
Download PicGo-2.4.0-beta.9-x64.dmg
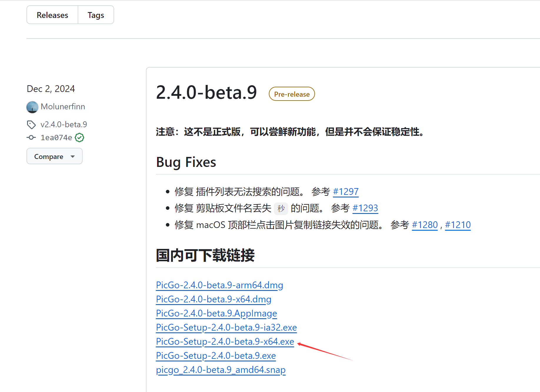(x=214, y=299)
